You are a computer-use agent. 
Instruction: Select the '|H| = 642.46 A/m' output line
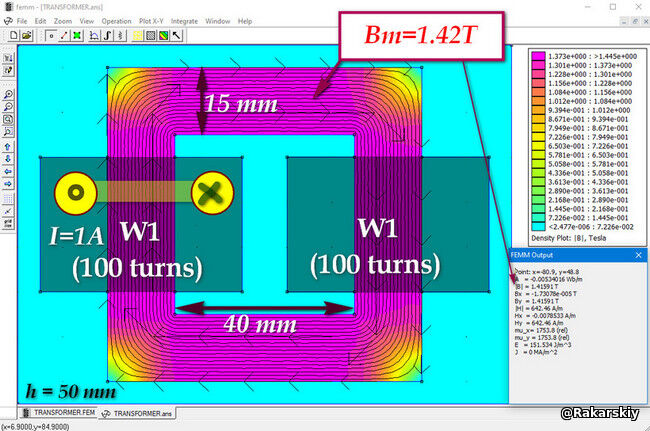pos(538,308)
